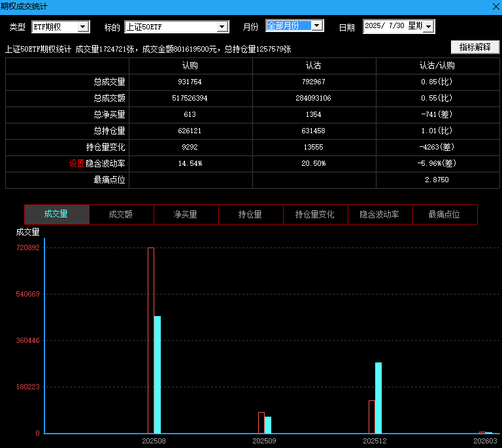This screenshot has height=448, width=502.
Task: Click the ratio value 1.01(比)
Action: coord(437,131)
